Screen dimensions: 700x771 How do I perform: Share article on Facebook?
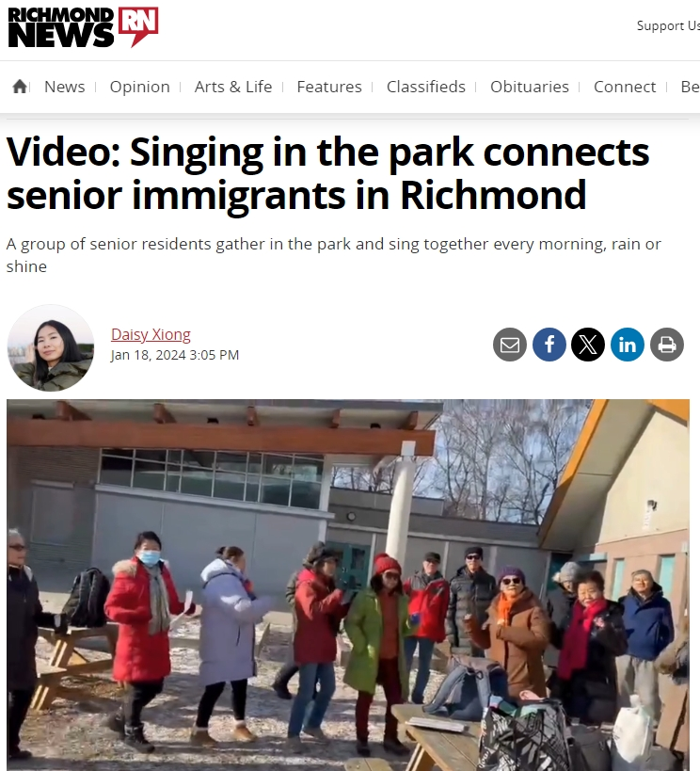pos(549,345)
